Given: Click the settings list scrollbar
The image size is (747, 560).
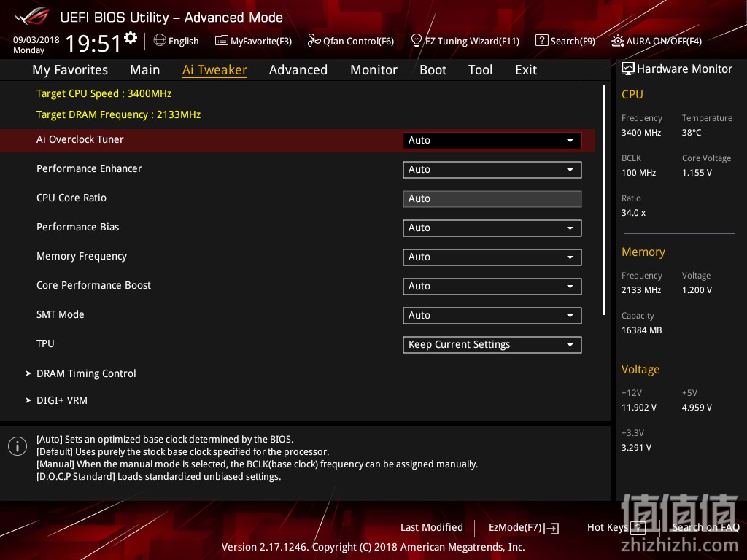Looking at the screenshot, I should point(604,200).
